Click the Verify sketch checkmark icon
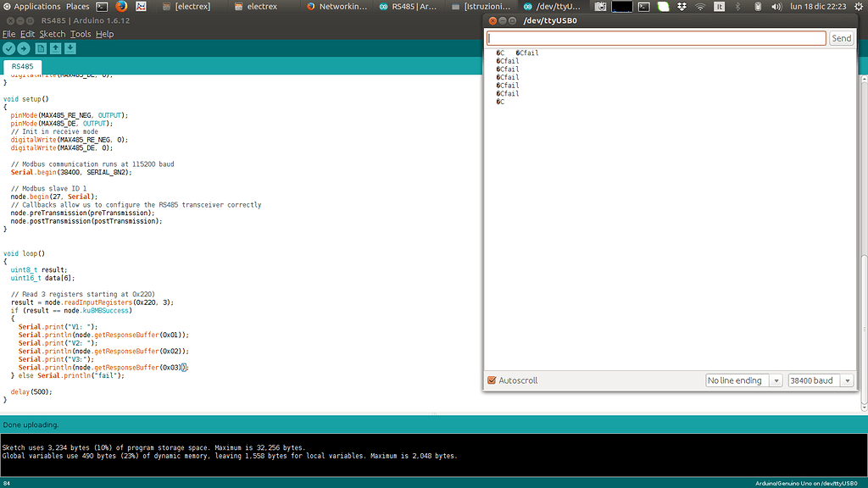 pos(9,49)
